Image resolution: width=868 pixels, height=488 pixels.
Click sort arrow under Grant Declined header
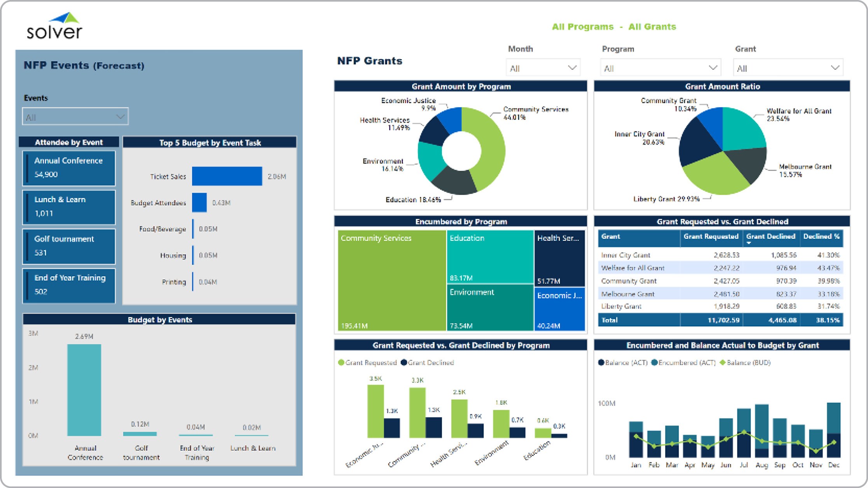coord(749,243)
